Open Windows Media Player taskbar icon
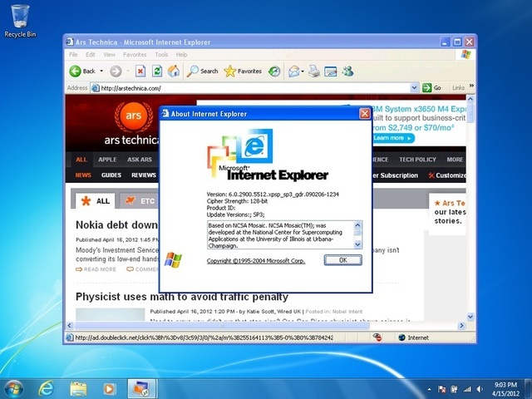 tap(110, 389)
